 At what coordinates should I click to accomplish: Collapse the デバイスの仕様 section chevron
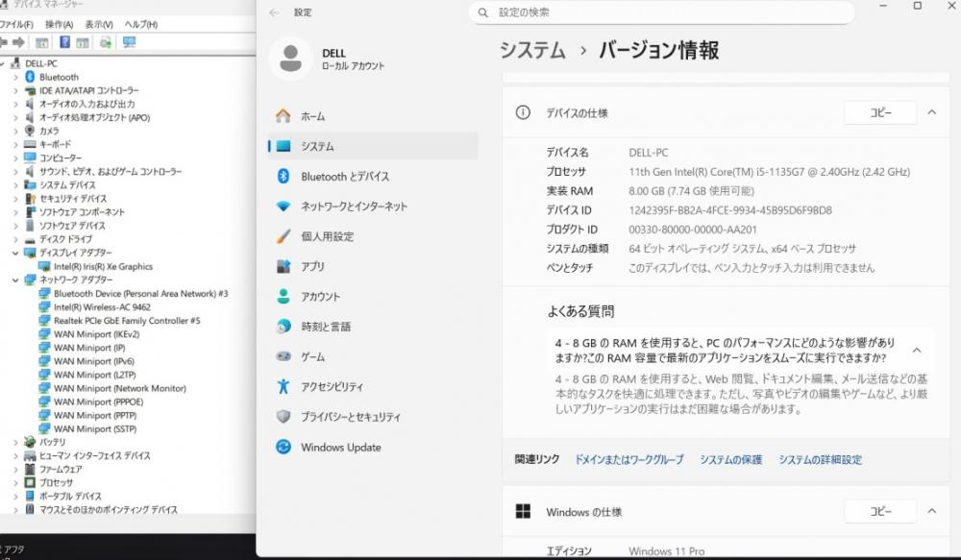931,112
